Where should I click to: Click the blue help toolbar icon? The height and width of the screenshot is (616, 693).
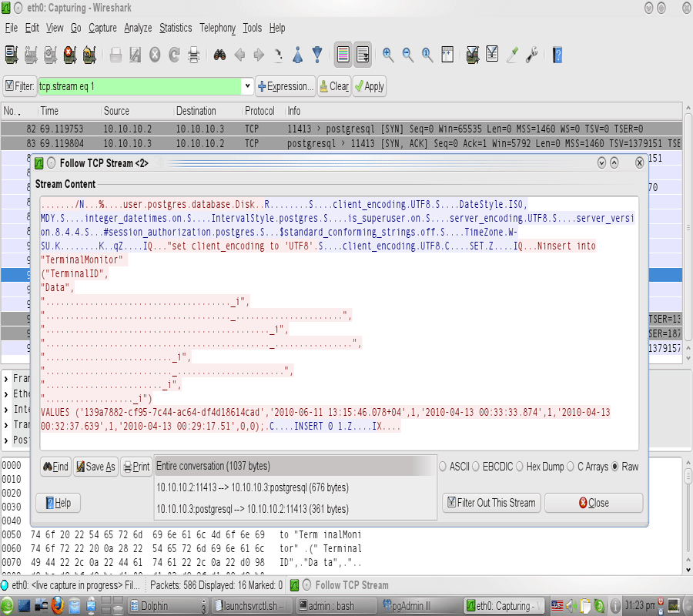coord(557,55)
